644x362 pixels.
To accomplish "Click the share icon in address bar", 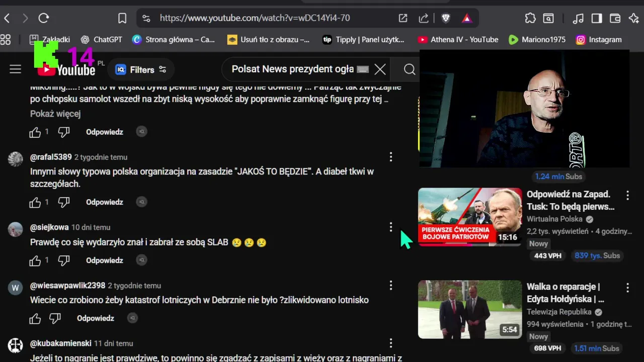I will [424, 18].
